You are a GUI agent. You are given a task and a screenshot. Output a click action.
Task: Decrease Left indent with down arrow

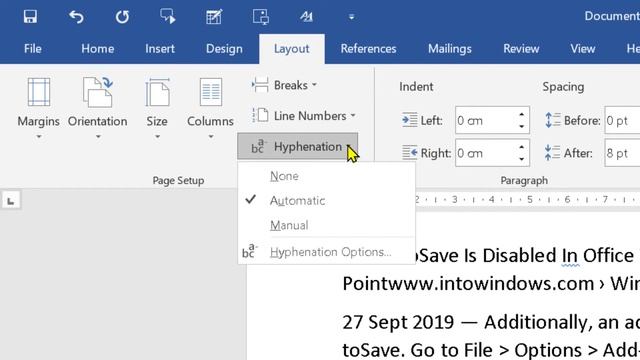[522, 127]
